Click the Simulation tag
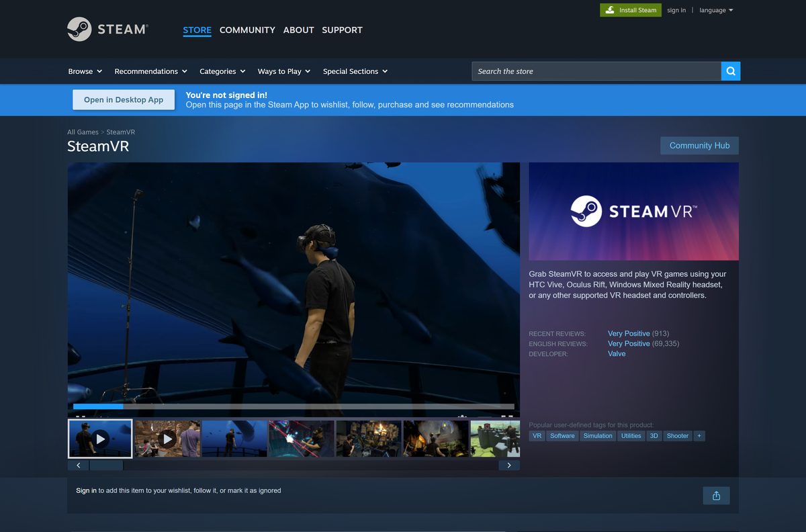Image resolution: width=806 pixels, height=532 pixels. pyautogui.click(x=598, y=436)
